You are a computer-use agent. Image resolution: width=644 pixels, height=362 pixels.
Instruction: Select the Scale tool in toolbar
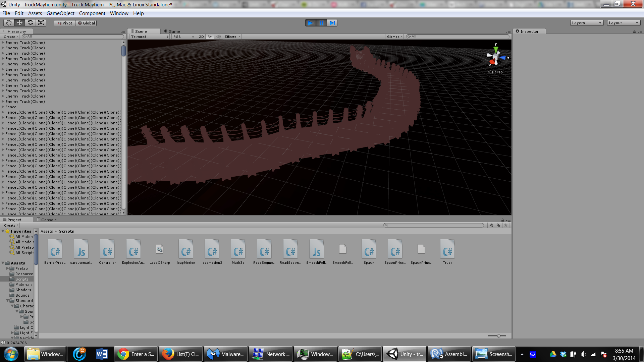pos(41,23)
